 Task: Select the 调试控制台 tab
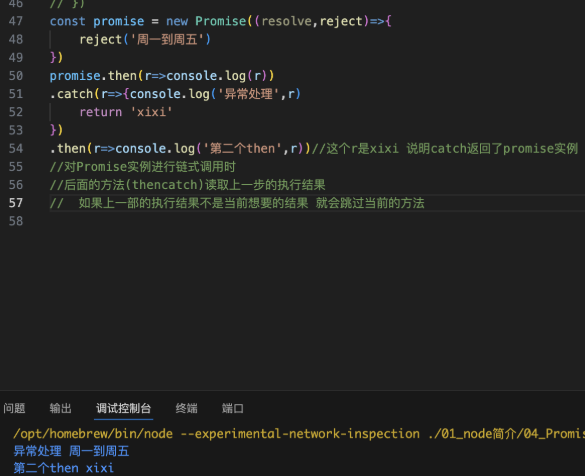click(x=123, y=408)
